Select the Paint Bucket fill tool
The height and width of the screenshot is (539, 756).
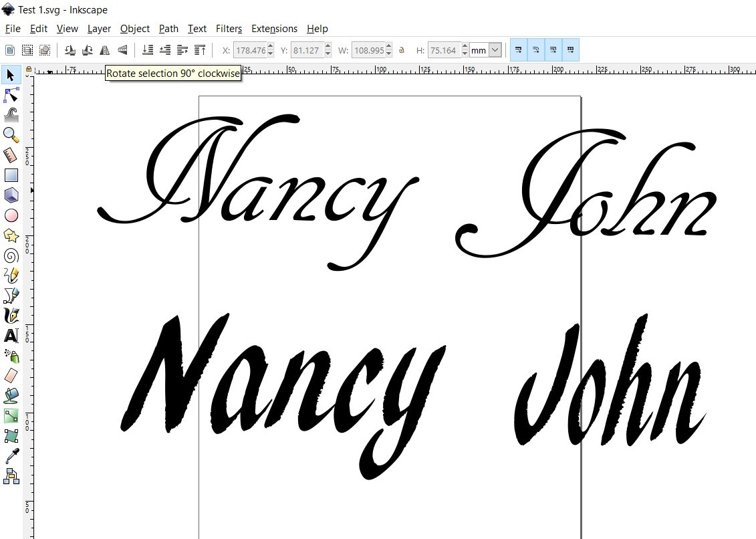[11, 396]
